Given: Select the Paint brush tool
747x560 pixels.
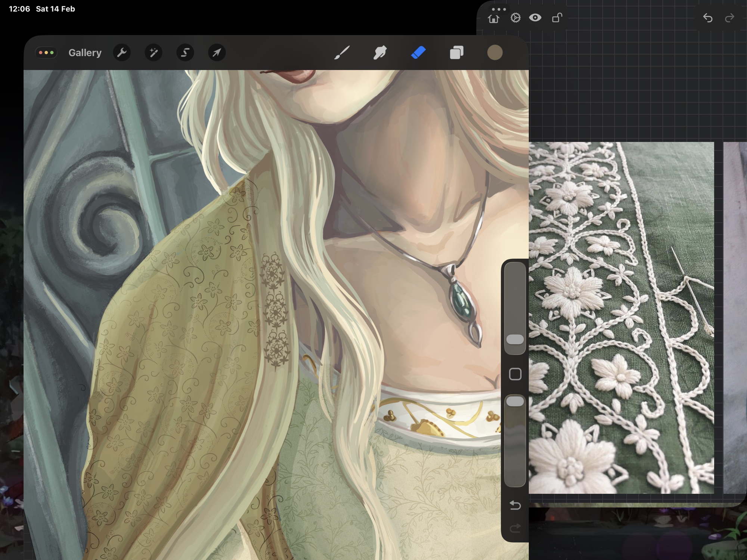Looking at the screenshot, I should tap(342, 53).
